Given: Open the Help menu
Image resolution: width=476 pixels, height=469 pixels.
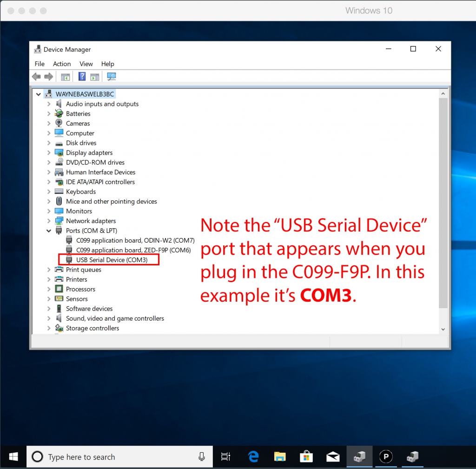Looking at the screenshot, I should coord(108,64).
